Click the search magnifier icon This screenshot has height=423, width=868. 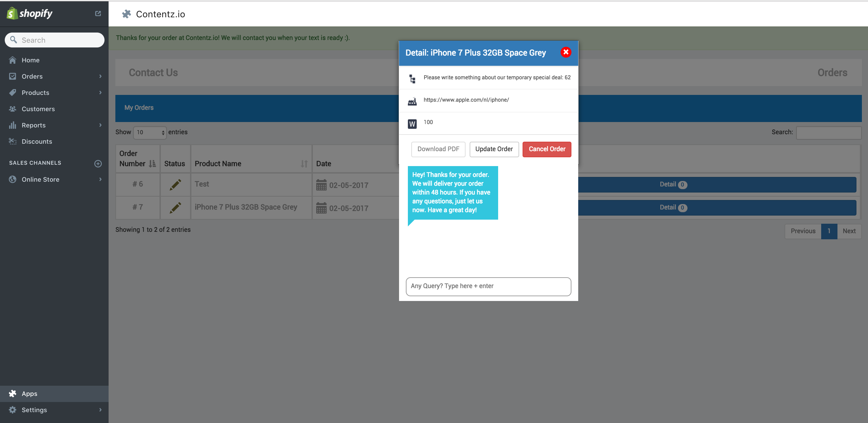[13, 40]
